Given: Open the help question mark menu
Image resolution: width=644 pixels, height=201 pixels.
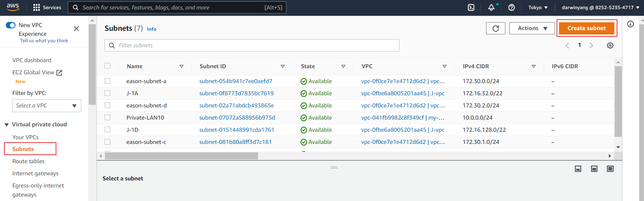Looking at the screenshot, I should tap(511, 7).
